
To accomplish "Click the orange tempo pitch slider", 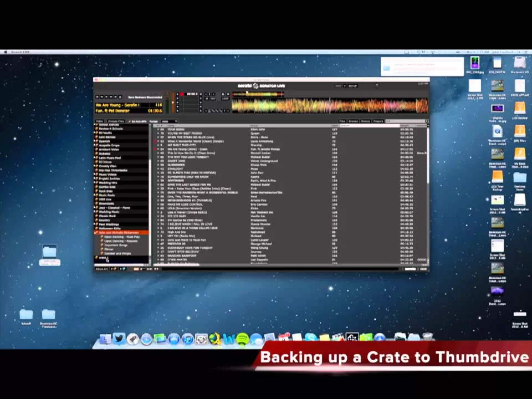I will point(173,103).
